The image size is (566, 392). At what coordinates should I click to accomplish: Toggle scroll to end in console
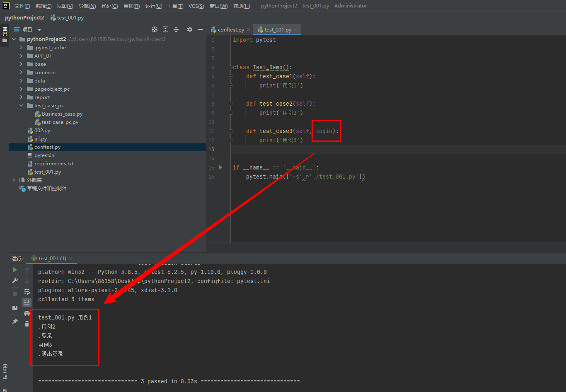coord(27,302)
